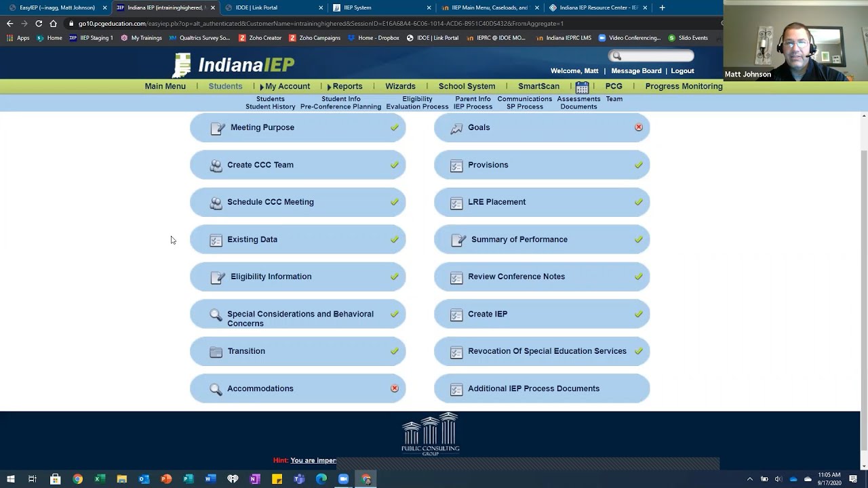Go to Main Menu
The image size is (868, 488).
tap(165, 86)
